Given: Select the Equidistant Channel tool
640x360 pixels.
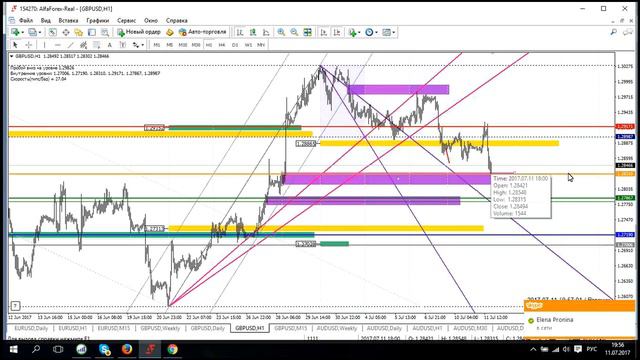Looking at the screenshot, I should click(84, 45).
